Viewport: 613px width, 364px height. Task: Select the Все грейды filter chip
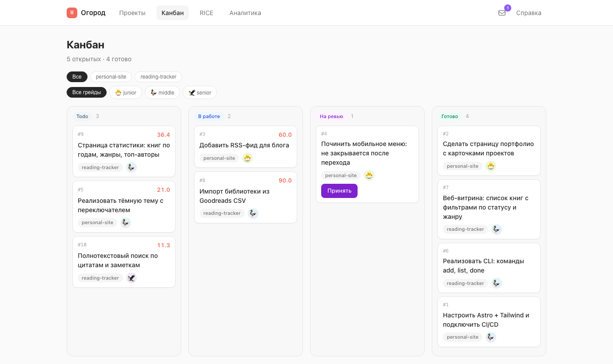[x=87, y=92]
